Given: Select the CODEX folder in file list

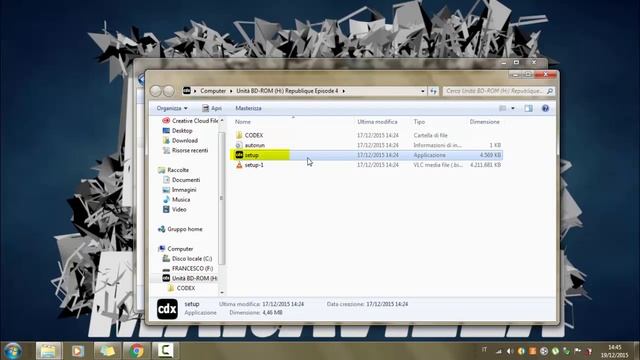Looking at the screenshot, I should pyautogui.click(x=249, y=135).
